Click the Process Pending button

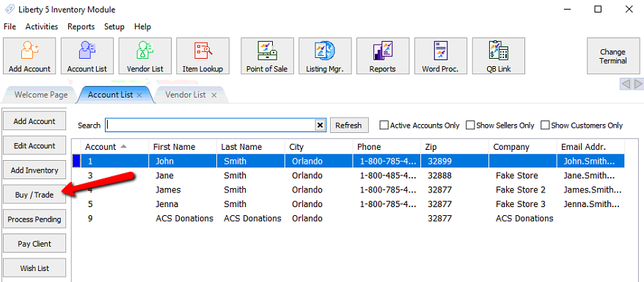tap(34, 219)
